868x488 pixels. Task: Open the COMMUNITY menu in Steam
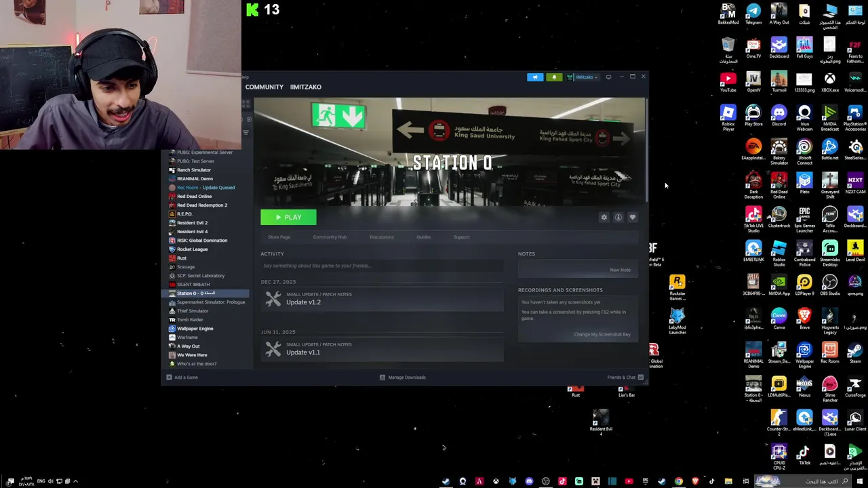click(x=264, y=87)
